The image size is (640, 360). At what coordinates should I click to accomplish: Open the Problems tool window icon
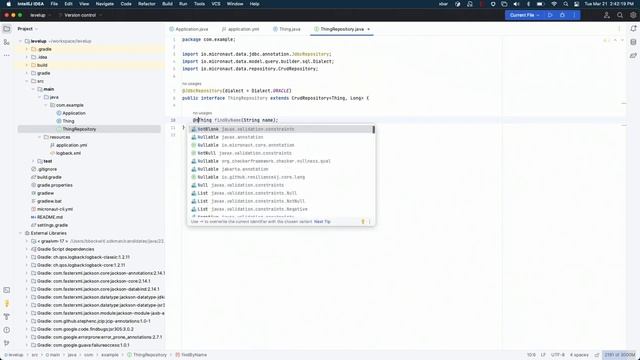tap(7, 330)
